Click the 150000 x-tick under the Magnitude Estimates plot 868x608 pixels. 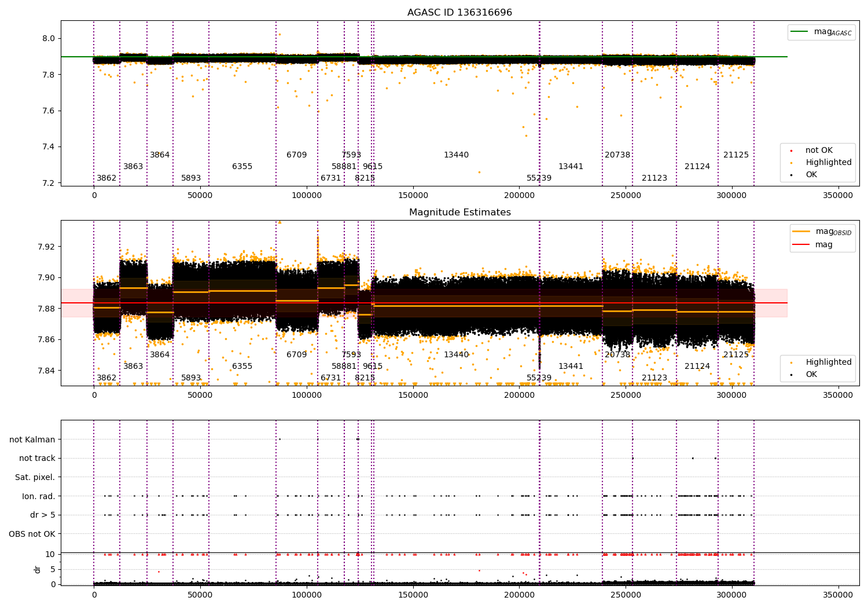(x=413, y=395)
